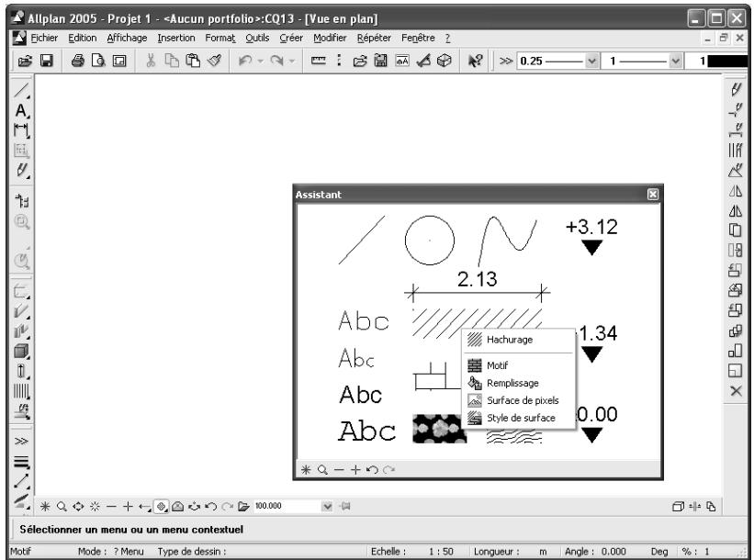Choose Surface de pixels entry
Image resolution: width=754 pixels, height=560 pixels.
pos(518,400)
